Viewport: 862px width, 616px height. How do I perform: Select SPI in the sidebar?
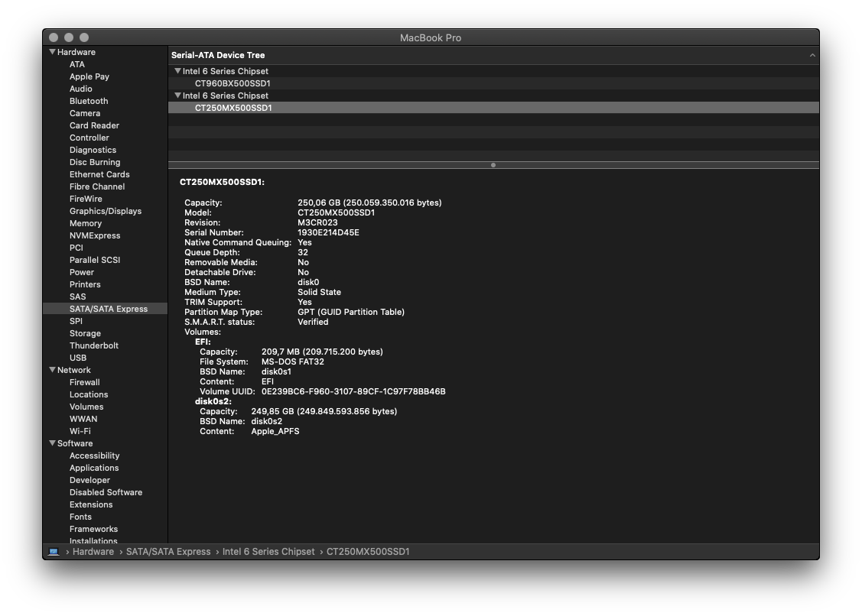76,321
